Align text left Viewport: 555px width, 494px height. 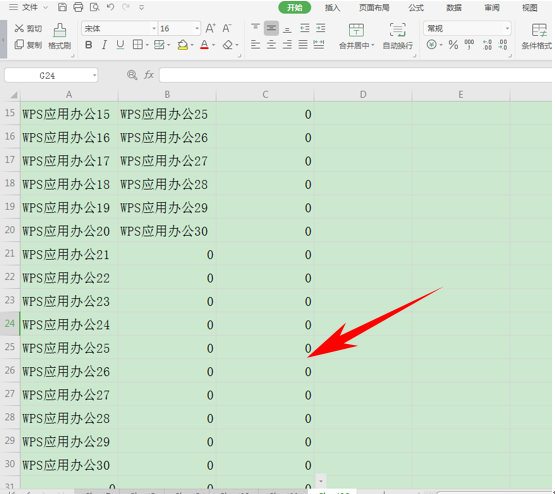coord(255,45)
